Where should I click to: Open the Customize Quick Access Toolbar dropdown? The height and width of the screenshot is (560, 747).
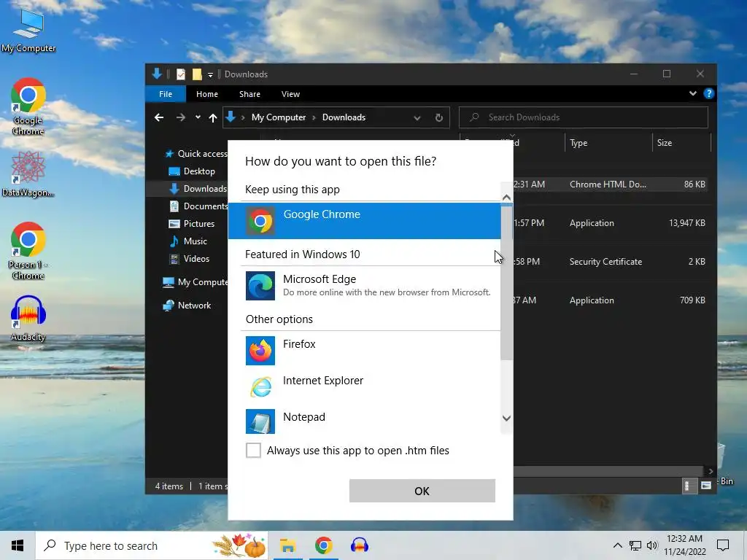[210, 75]
